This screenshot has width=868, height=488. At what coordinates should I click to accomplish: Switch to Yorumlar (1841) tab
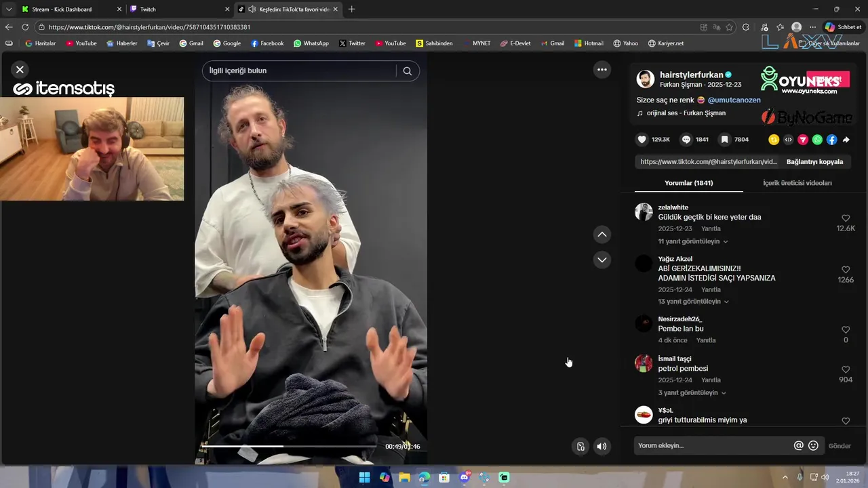688,183
